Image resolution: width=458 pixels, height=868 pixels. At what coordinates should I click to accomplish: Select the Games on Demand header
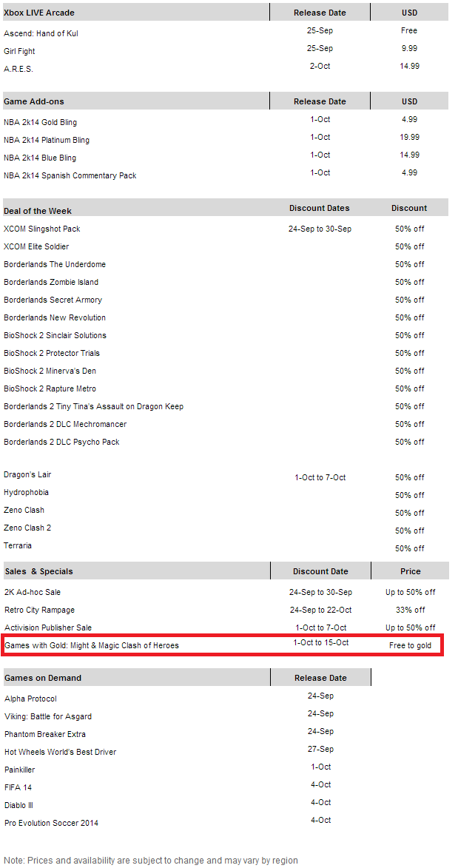pyautogui.click(x=43, y=678)
